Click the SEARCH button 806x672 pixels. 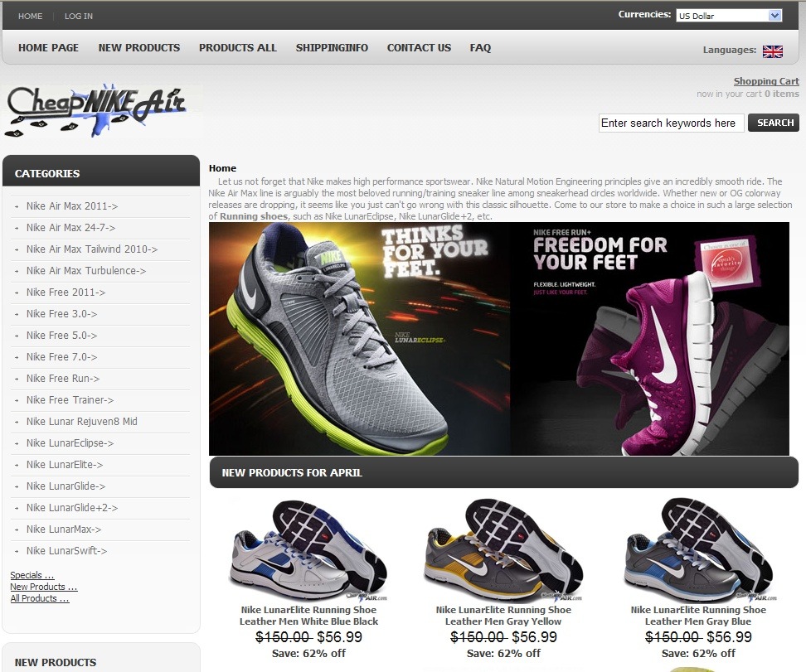[x=774, y=123]
